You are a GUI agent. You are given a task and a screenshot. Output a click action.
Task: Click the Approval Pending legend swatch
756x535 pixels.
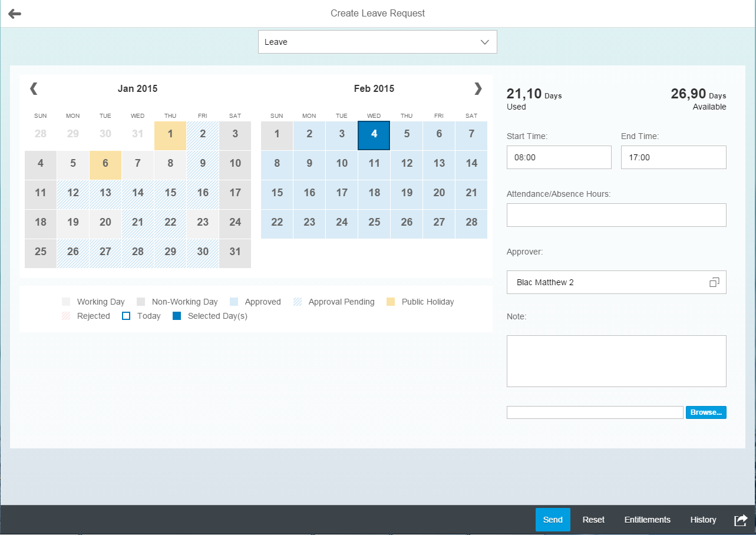(x=298, y=302)
